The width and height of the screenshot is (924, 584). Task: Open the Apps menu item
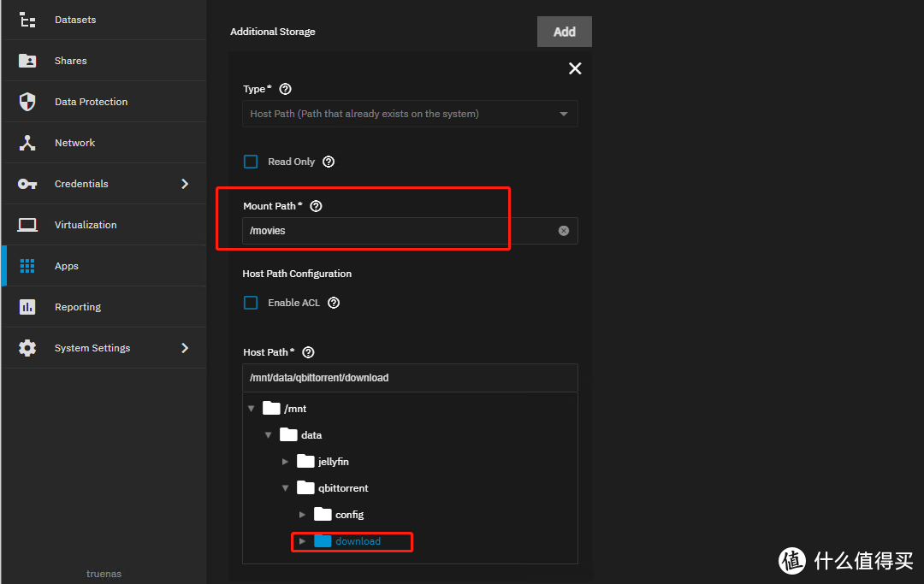click(x=67, y=266)
